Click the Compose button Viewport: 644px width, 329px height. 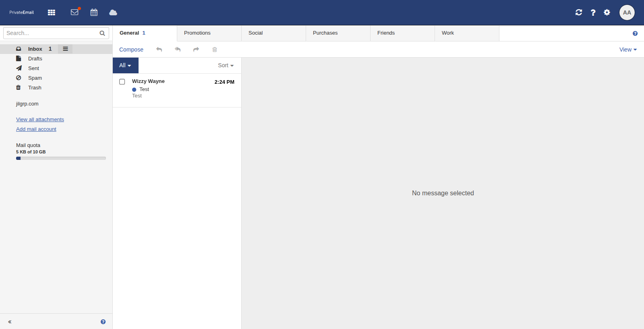(131, 50)
